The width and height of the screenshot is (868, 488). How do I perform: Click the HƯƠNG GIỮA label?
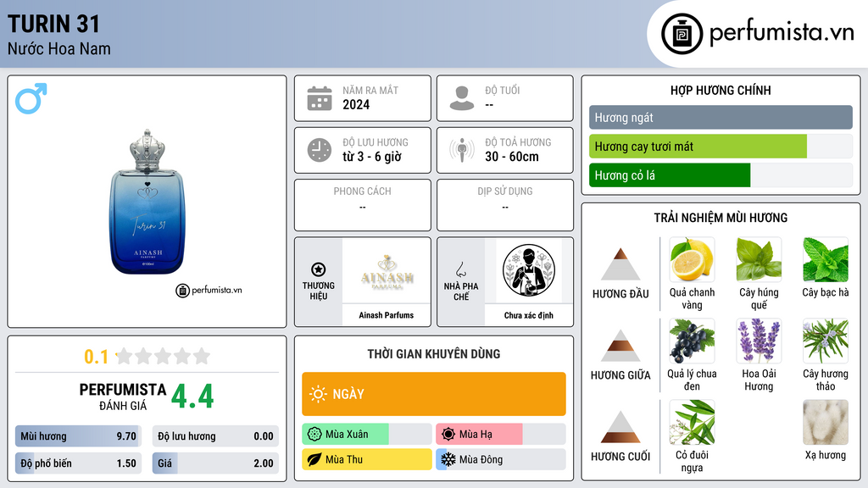(x=620, y=375)
